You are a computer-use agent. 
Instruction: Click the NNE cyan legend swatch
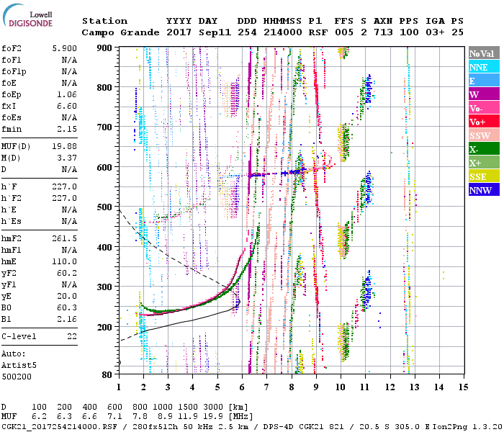[x=482, y=68]
